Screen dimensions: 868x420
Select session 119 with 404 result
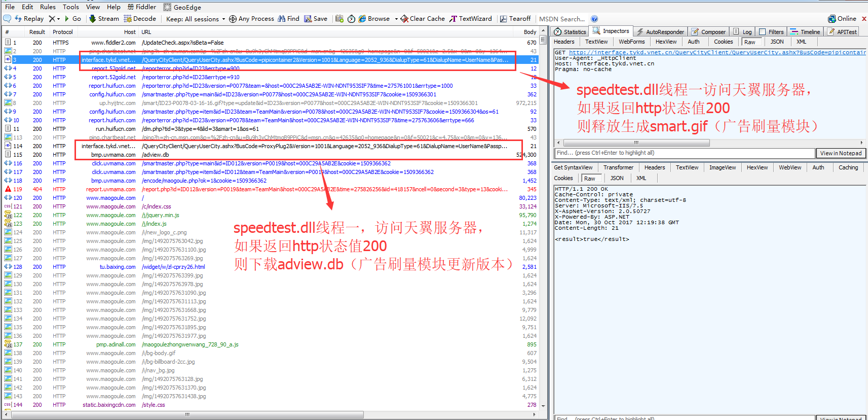coord(271,189)
